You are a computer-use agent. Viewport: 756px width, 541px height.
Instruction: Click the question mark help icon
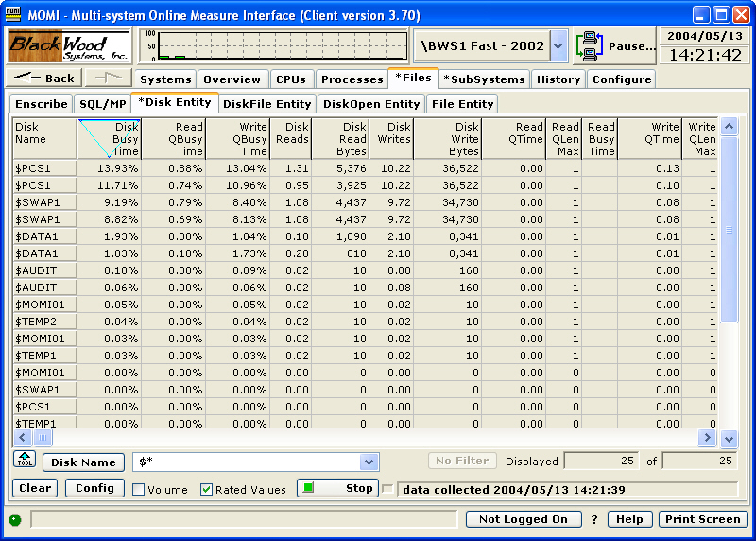(594, 519)
